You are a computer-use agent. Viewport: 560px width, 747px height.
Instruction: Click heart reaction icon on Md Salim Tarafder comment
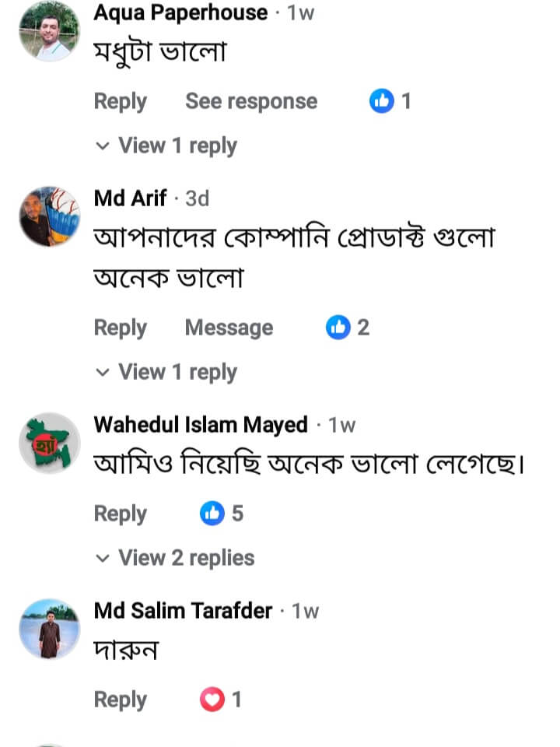point(212,700)
